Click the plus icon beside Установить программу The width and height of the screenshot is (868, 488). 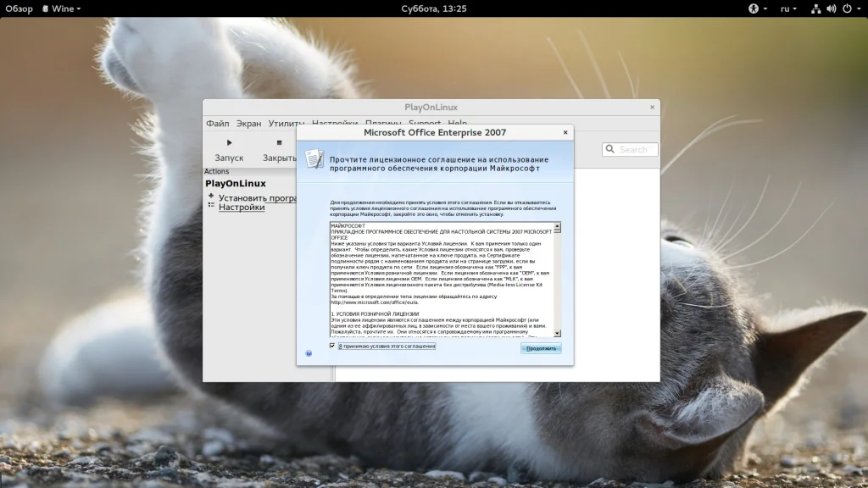211,197
